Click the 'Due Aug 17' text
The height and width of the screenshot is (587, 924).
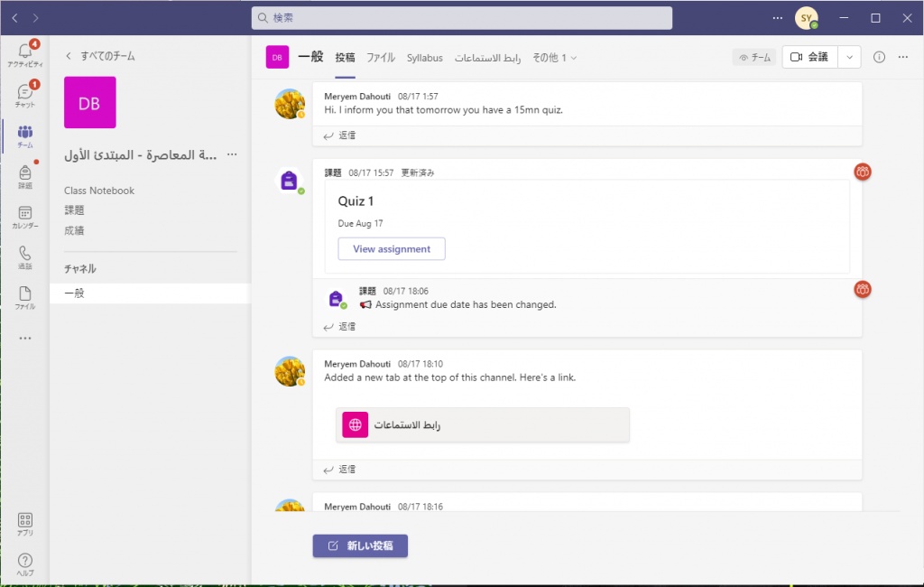coord(360,224)
